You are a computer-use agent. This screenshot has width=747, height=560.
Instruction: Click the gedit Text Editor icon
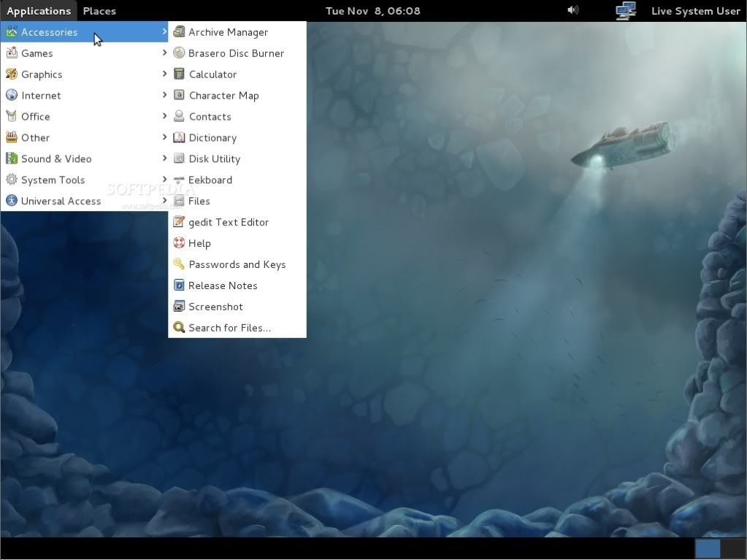(x=179, y=222)
